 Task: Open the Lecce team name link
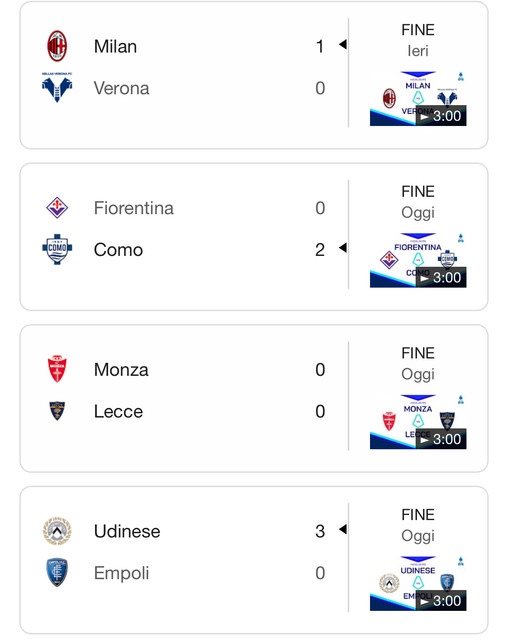pos(118,411)
